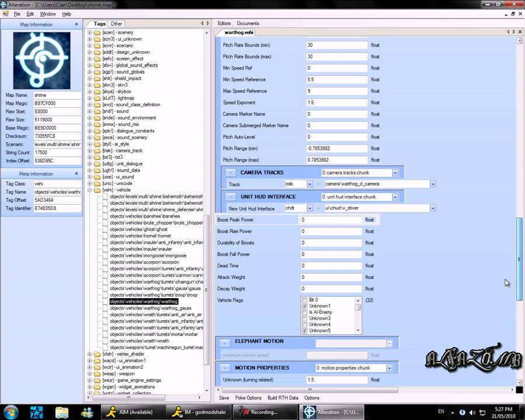The height and width of the screenshot is (420, 525).
Task: Switch to the Other tab
Action: 116,24
